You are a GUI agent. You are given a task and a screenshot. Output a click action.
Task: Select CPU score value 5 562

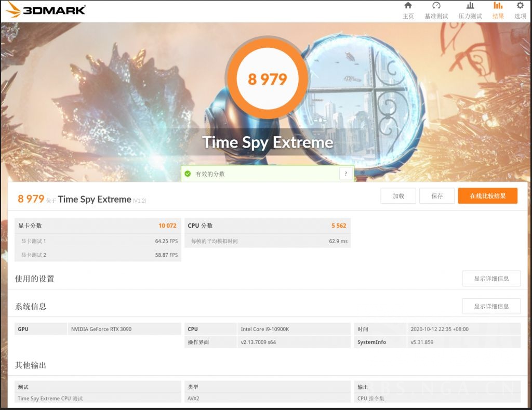pyautogui.click(x=339, y=226)
